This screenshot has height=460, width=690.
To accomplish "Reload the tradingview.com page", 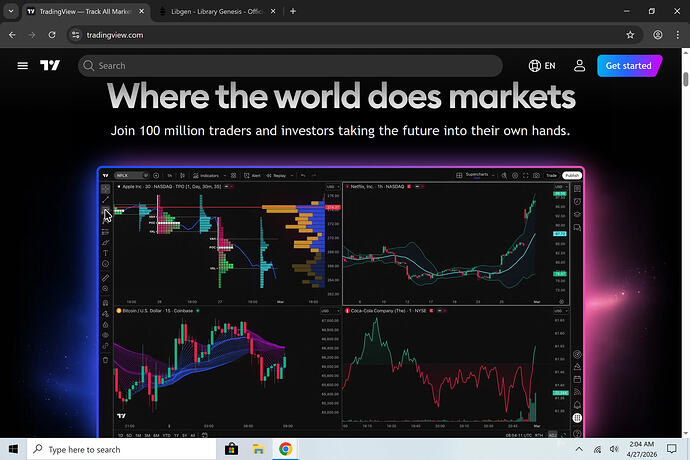I will point(52,35).
